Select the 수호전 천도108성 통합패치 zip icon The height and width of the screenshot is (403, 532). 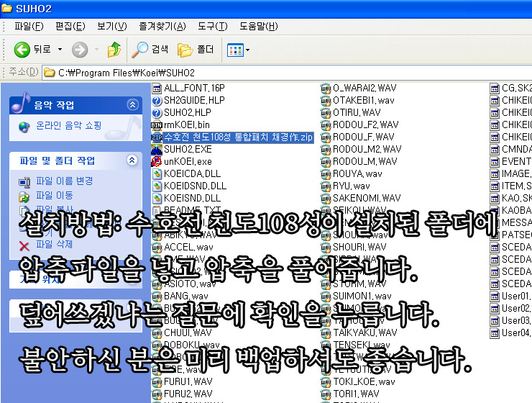coord(157,137)
